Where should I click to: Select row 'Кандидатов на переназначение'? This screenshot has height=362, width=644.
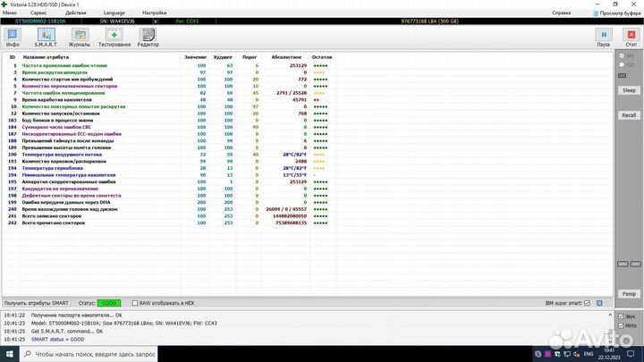169,189
